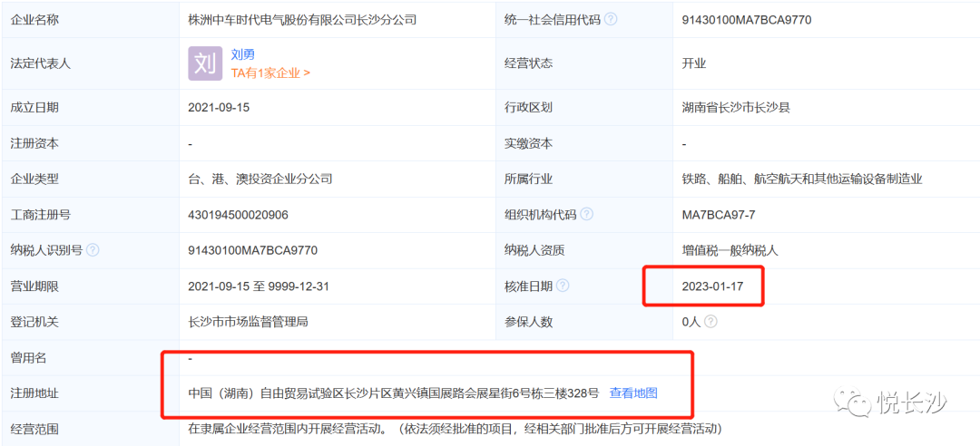Screen dimensions: 980x446
Task: Open the TA有1家企业 link
Action: pos(270,73)
